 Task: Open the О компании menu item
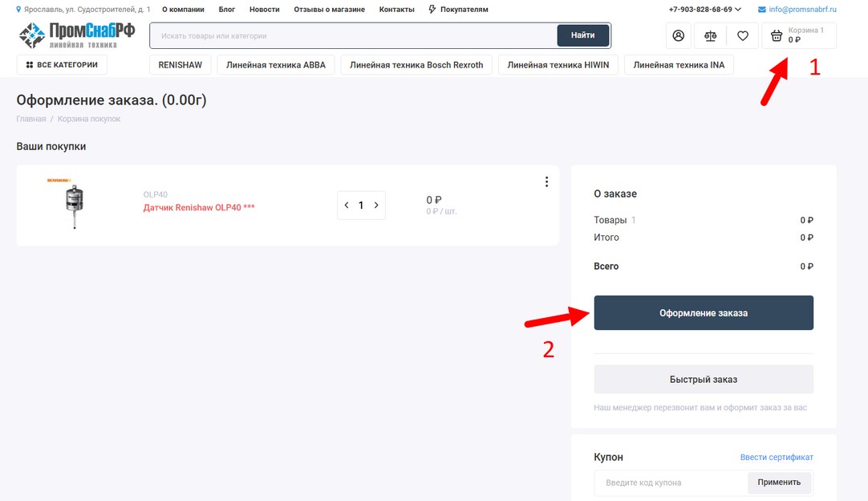tap(183, 10)
